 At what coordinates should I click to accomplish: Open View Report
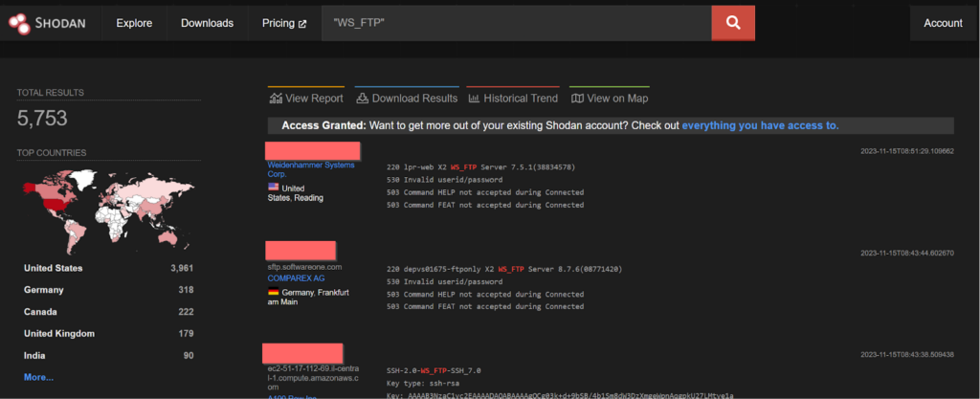[x=306, y=98]
